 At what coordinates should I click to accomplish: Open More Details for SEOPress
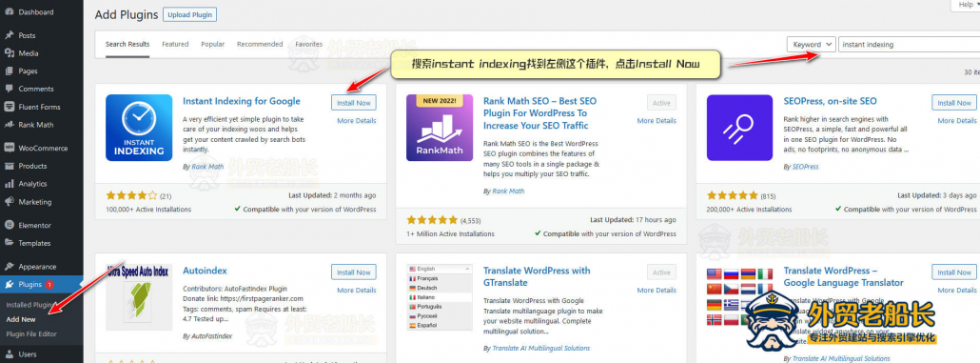pyautogui.click(x=957, y=121)
